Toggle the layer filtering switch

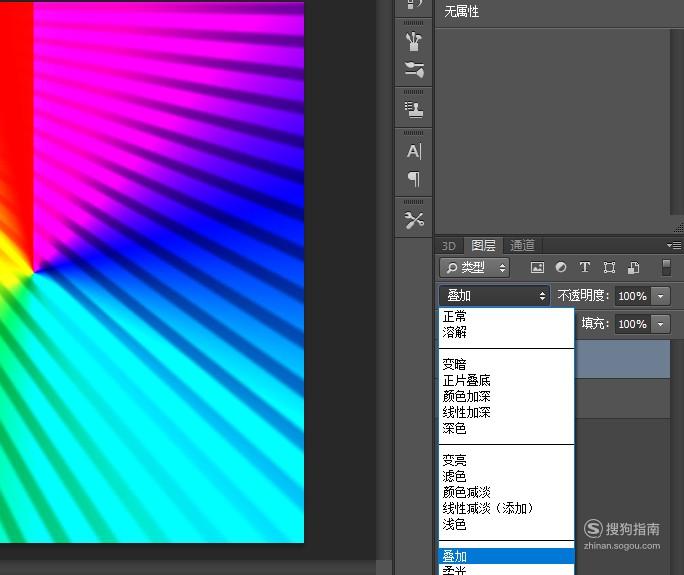[x=666, y=267]
